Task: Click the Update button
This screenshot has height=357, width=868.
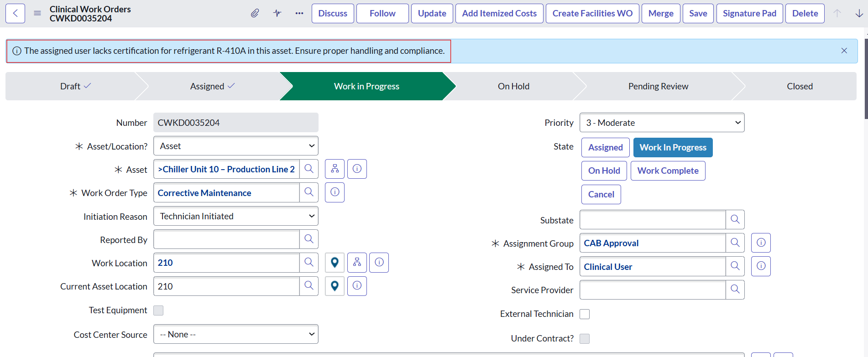Action: tap(432, 13)
